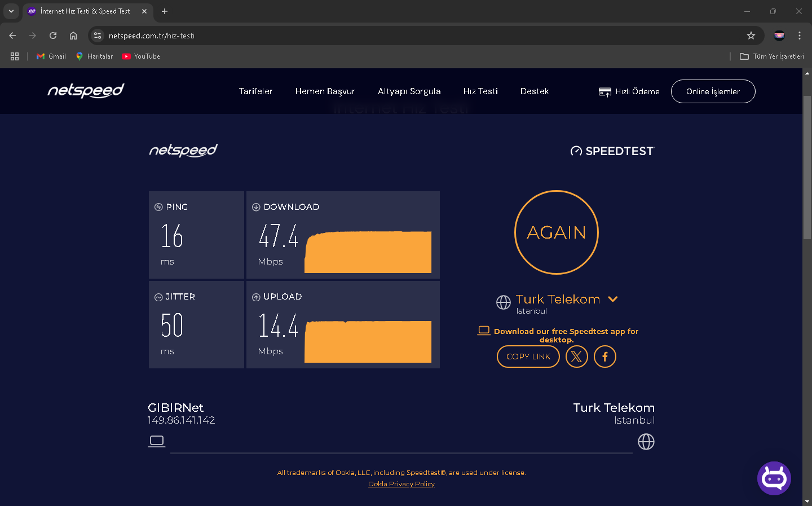812x506 pixels.
Task: Open the Tüm Yer İşaretleri bookmarks folder
Action: click(x=771, y=56)
